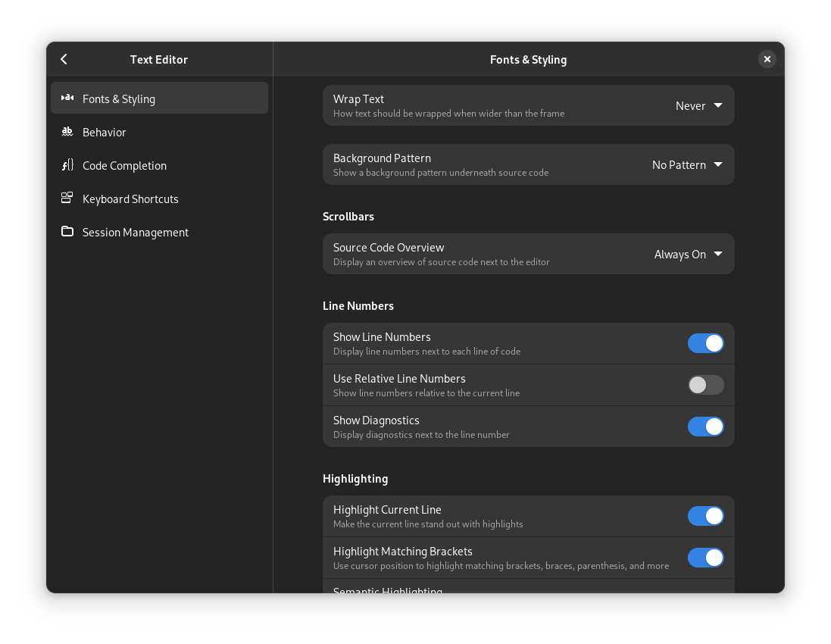Click 'Make the current line stand out' description

(428, 524)
